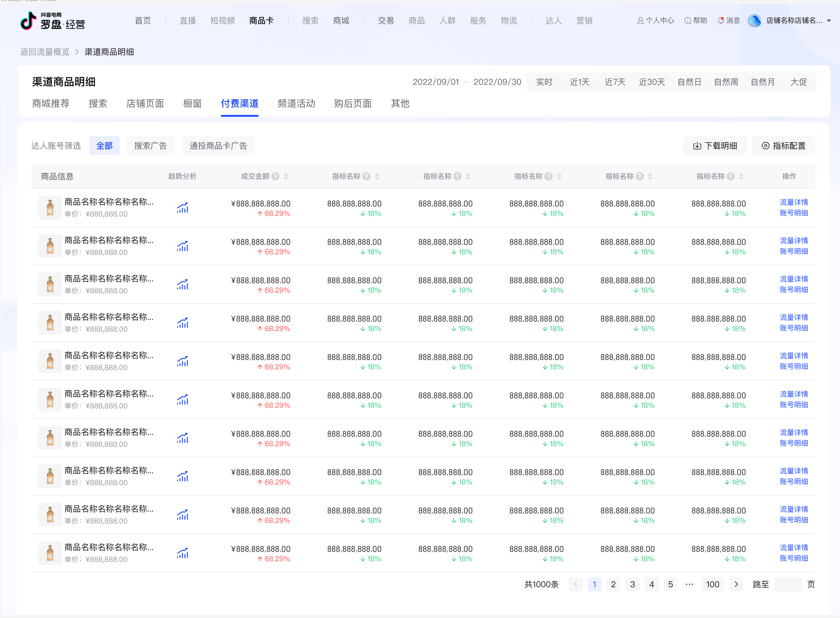Image resolution: width=840 pixels, height=618 pixels.
Task: Select the 近7天 time range option
Action: [x=615, y=82]
